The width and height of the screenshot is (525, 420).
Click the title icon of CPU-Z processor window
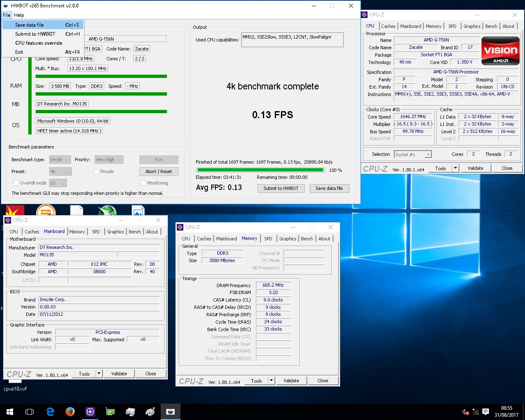click(x=364, y=15)
